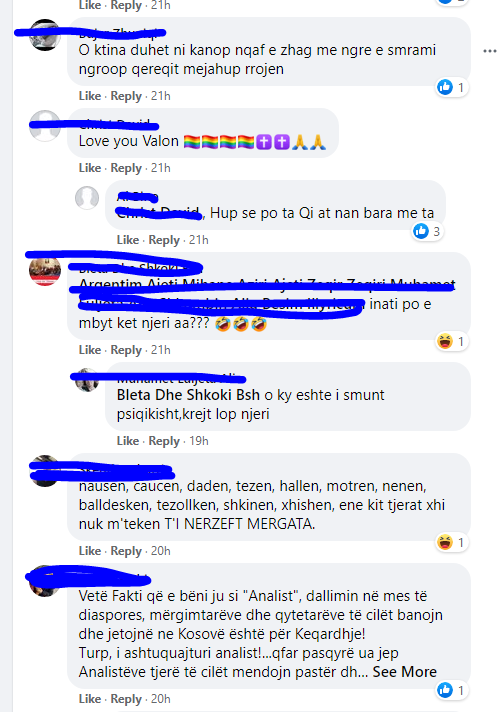Like the T'I NERZEFT MERGATA comment

pyautogui.click(x=90, y=550)
